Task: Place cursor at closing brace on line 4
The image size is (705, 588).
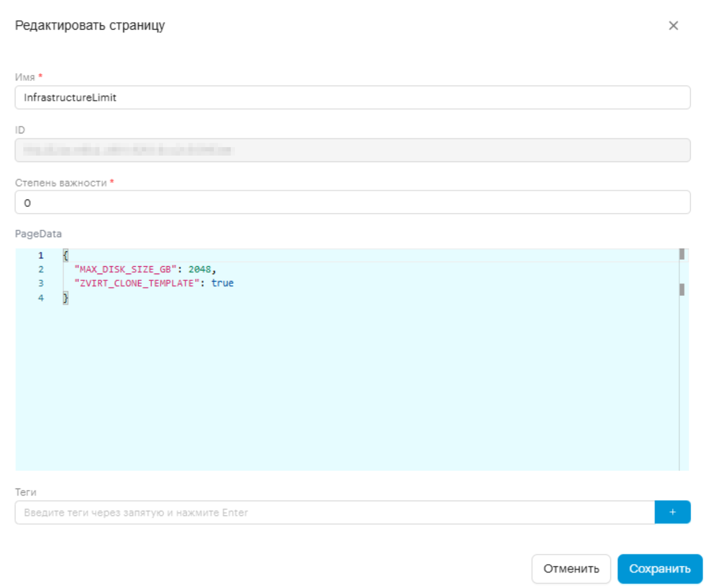Action: coord(66,298)
